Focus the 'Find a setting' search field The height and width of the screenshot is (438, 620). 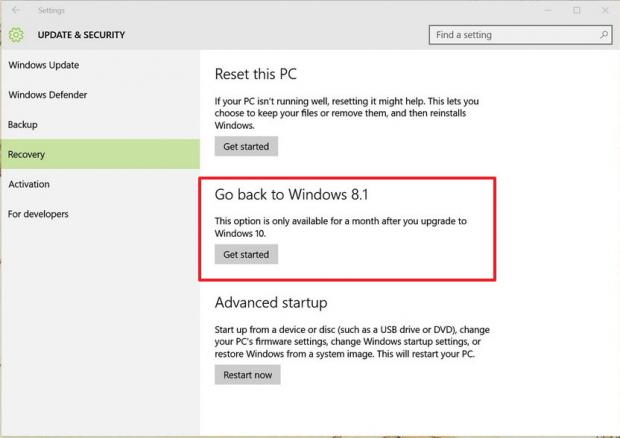click(x=515, y=35)
